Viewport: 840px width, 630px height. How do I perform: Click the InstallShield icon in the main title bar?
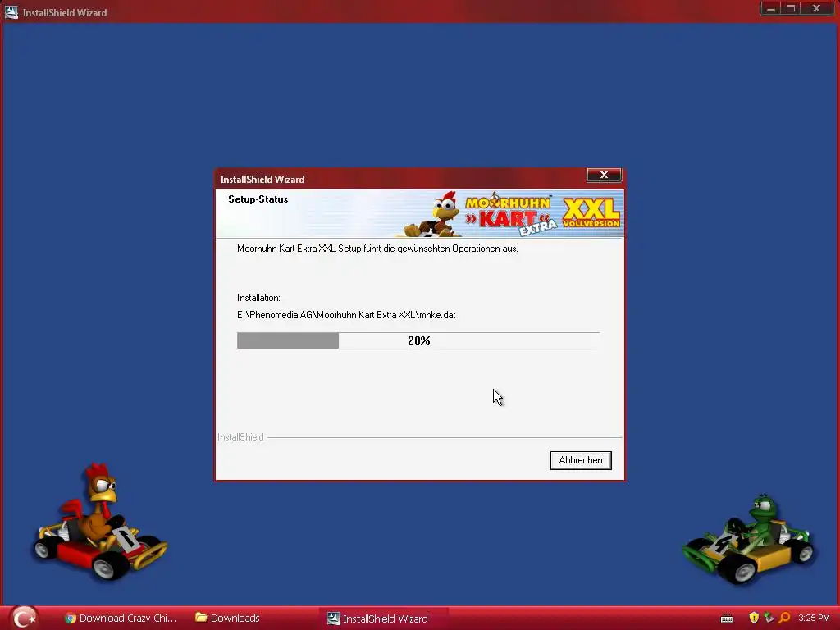pyautogui.click(x=11, y=12)
